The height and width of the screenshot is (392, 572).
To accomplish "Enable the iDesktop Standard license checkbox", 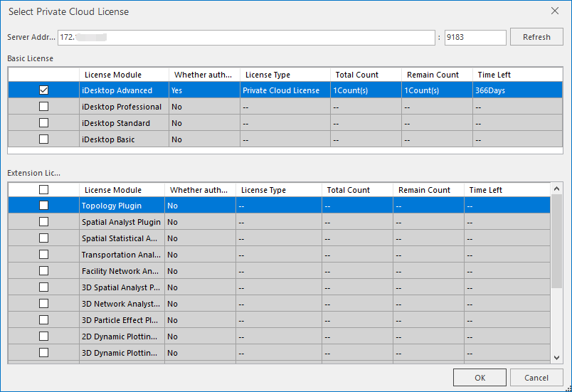I will click(x=44, y=123).
